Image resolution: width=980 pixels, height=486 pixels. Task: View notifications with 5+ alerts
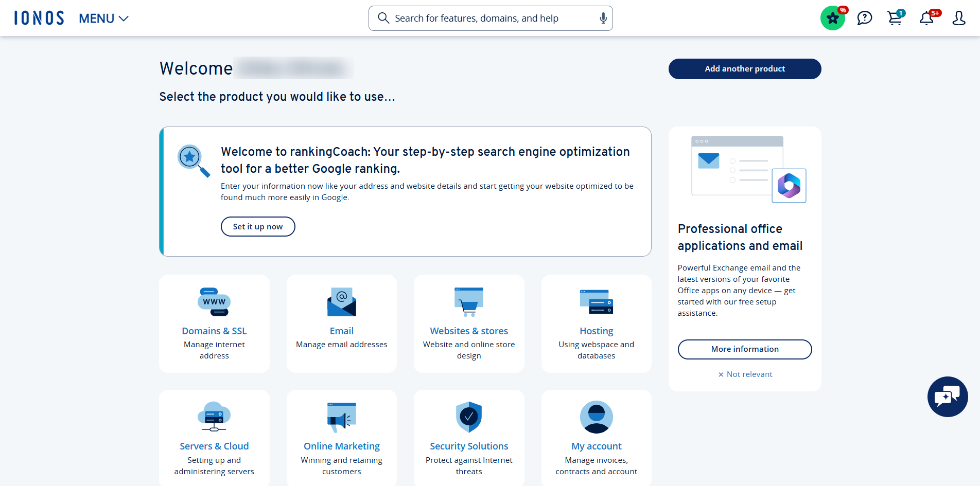pyautogui.click(x=927, y=18)
